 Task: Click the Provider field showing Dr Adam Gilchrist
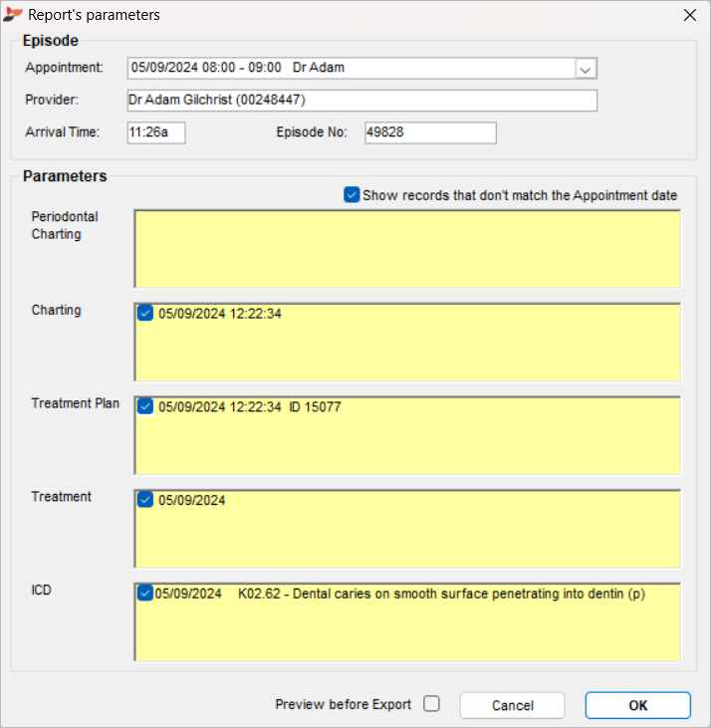pyautogui.click(x=362, y=101)
